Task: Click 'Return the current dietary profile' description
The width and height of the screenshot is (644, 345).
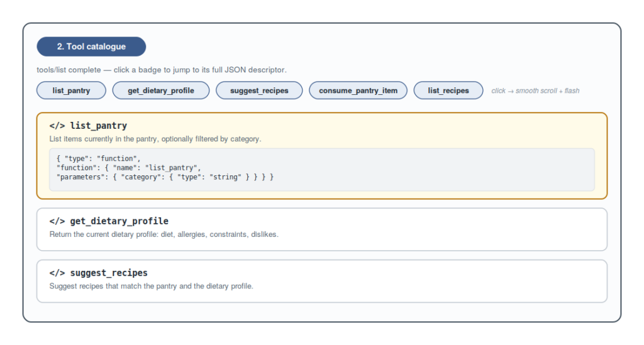Action: point(164,234)
